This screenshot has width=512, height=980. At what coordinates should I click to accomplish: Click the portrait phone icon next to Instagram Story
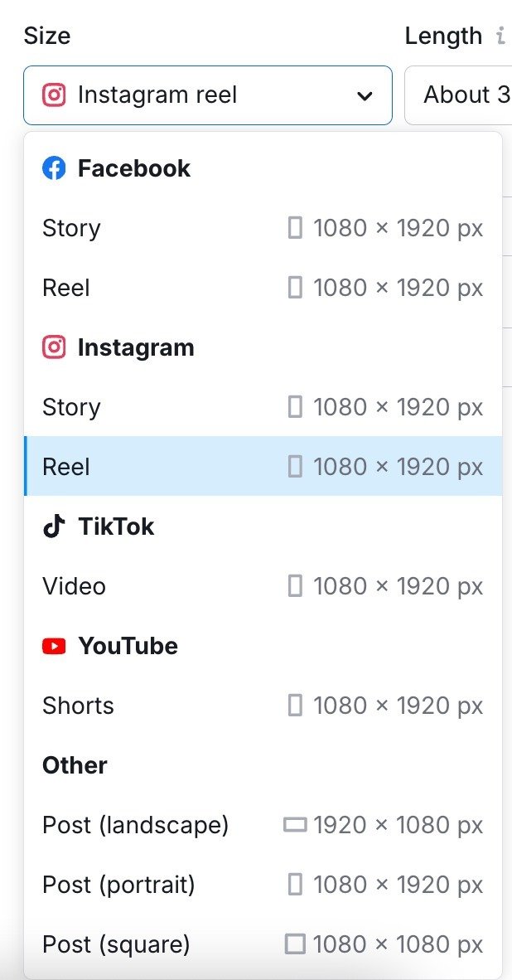tap(294, 406)
